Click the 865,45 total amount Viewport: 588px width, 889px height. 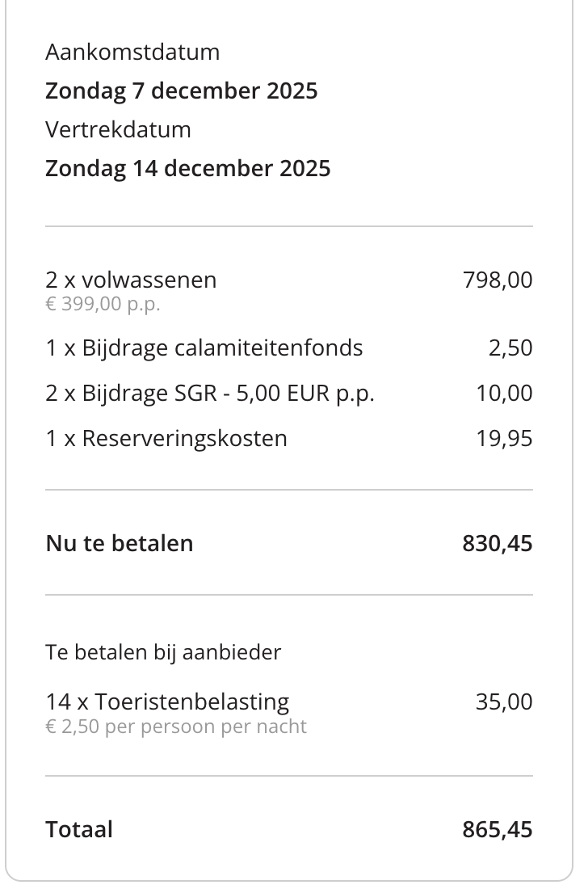pos(498,829)
